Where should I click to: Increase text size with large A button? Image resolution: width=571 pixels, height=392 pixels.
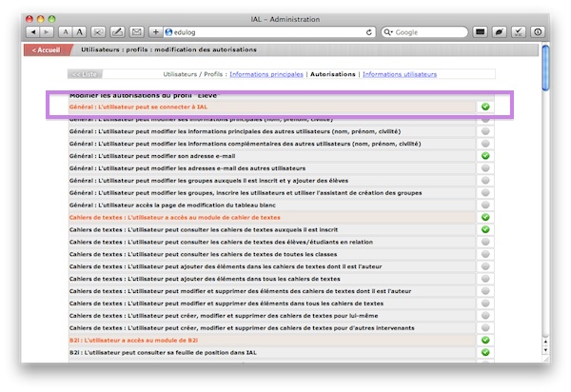tap(80, 32)
